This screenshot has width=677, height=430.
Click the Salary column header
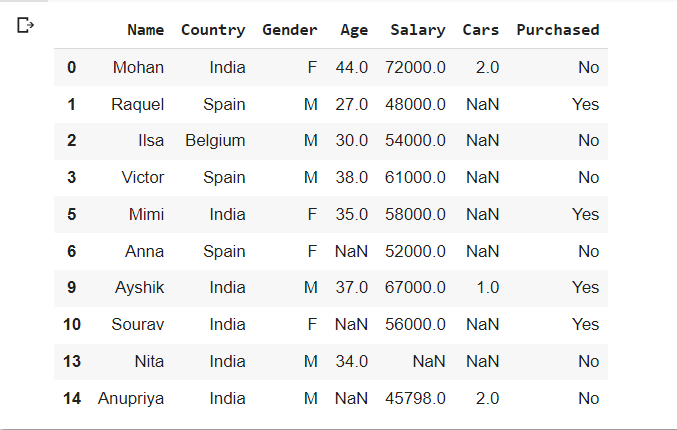(x=418, y=30)
